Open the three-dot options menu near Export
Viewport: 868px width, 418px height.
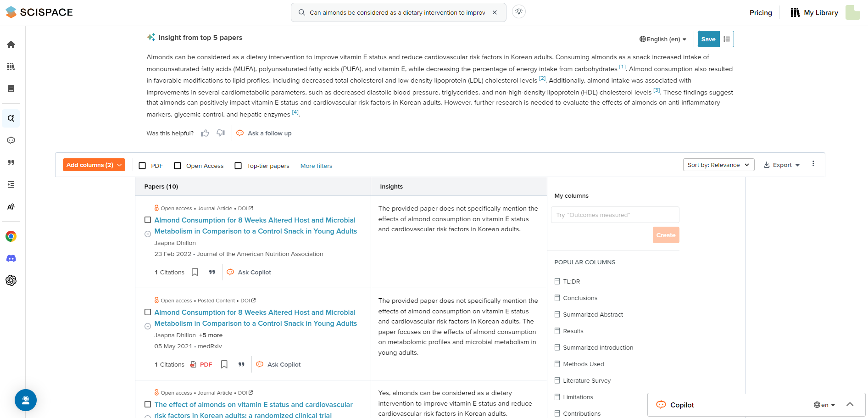click(x=813, y=164)
